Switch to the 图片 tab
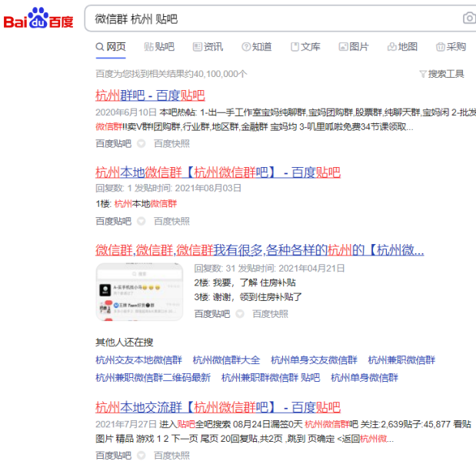Viewport: 476px width, 468px height. click(354, 47)
